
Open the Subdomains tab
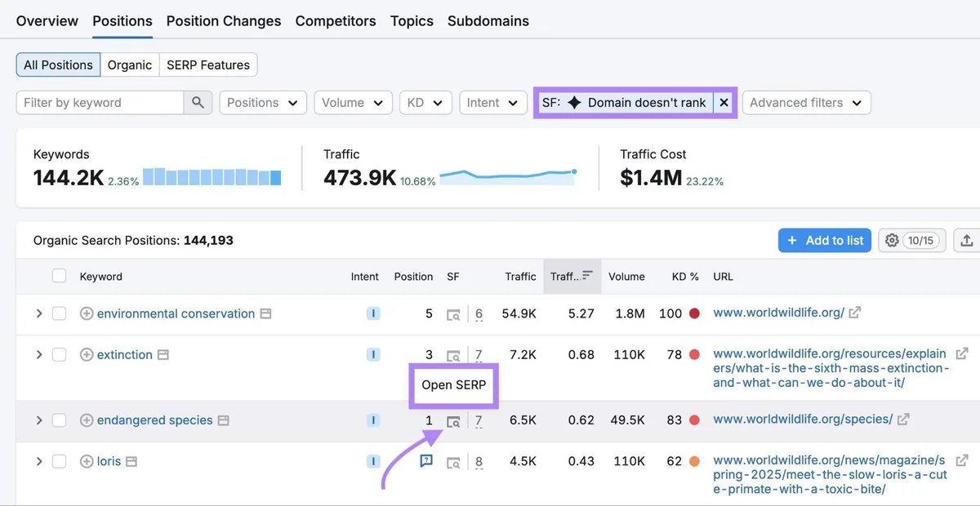click(488, 20)
